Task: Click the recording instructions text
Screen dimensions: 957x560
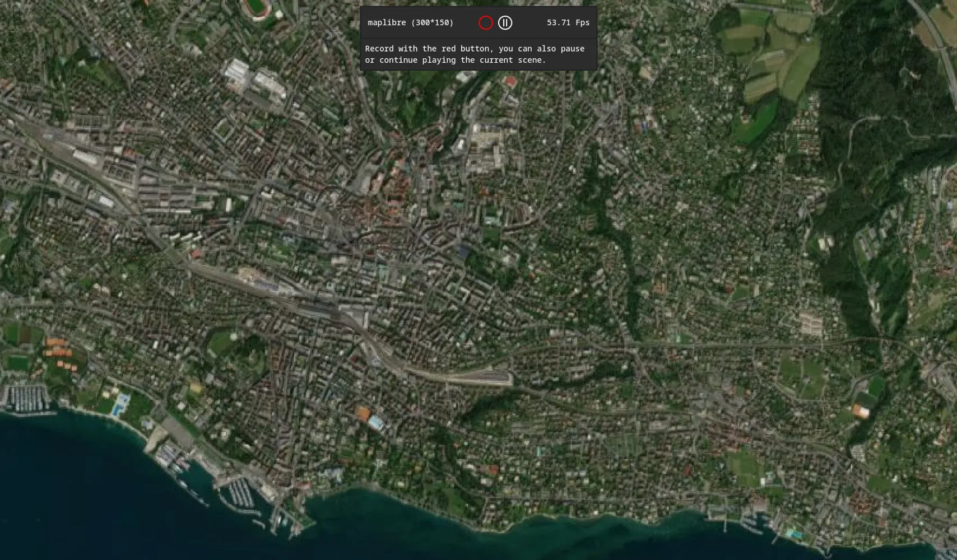Action: click(x=475, y=54)
